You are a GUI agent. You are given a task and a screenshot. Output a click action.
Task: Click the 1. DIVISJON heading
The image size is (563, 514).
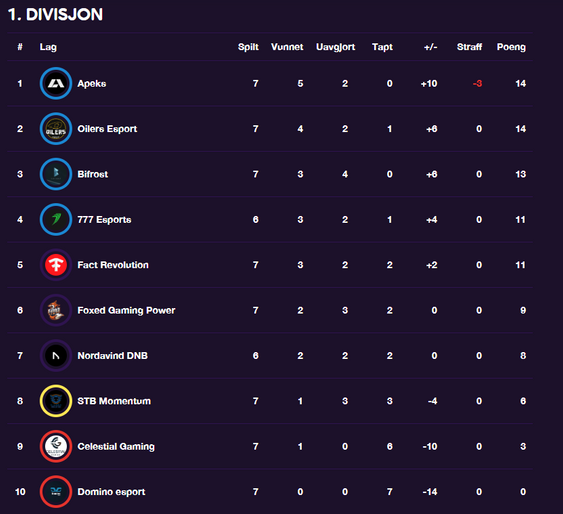55,15
